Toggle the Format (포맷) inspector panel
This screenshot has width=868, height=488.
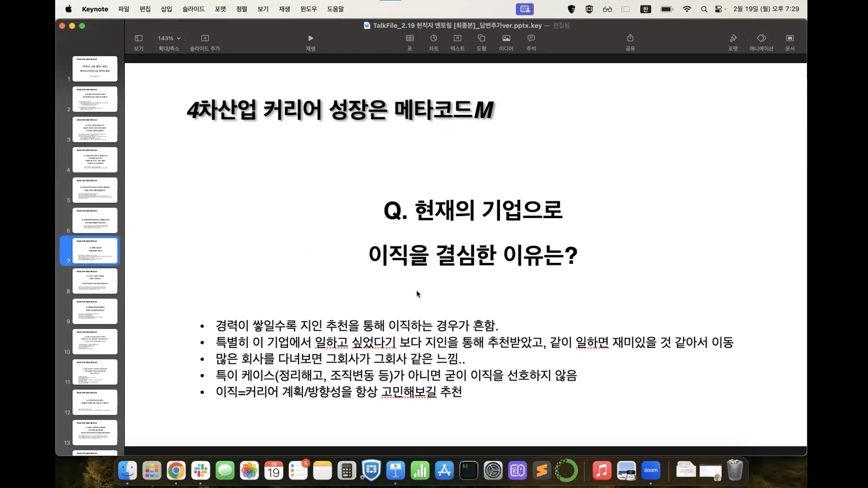(x=733, y=38)
